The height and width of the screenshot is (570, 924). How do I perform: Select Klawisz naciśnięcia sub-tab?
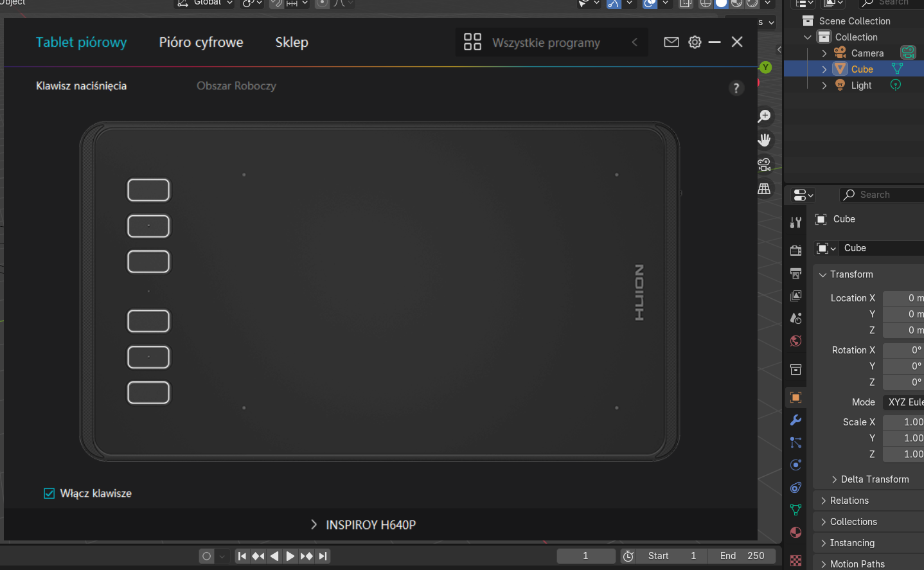(81, 86)
